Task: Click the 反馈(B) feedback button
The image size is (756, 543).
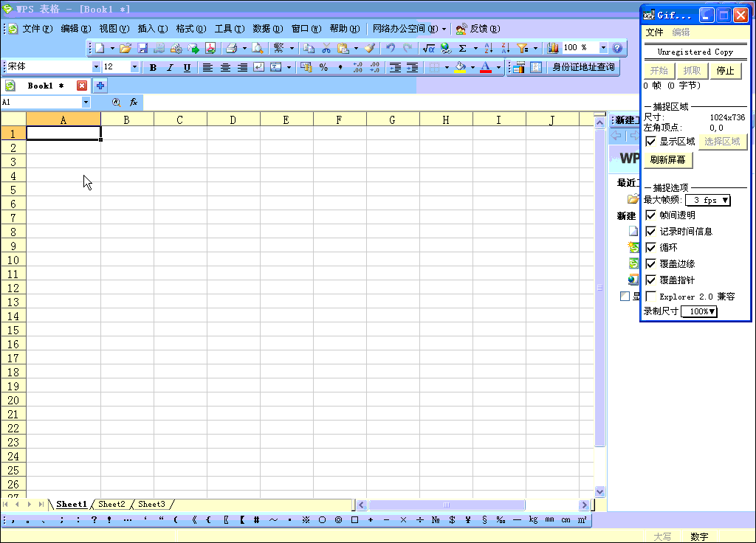Action: 478,29
